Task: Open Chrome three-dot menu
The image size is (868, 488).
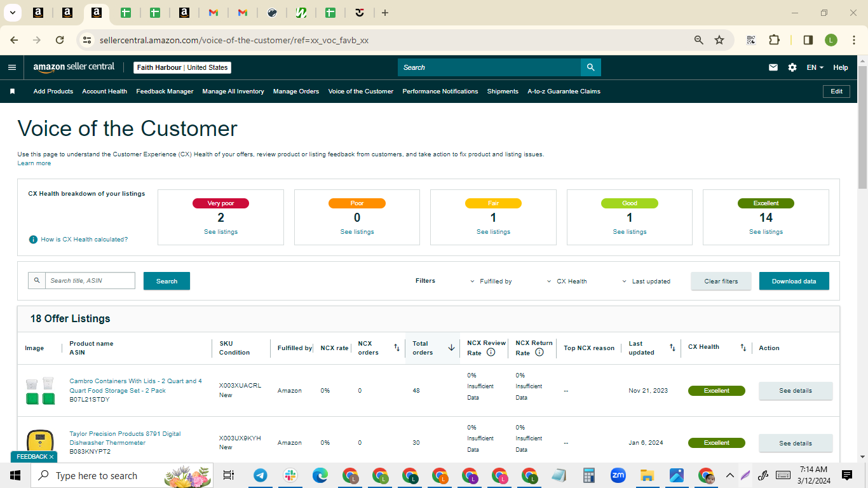Action: (853, 40)
